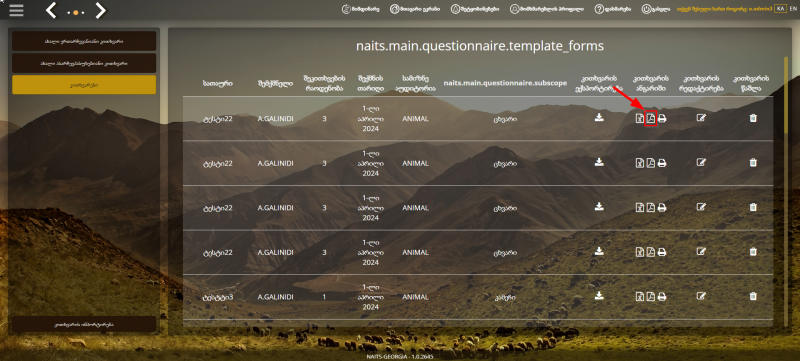Switch language to EN
800x361 pixels.
[x=793, y=9]
